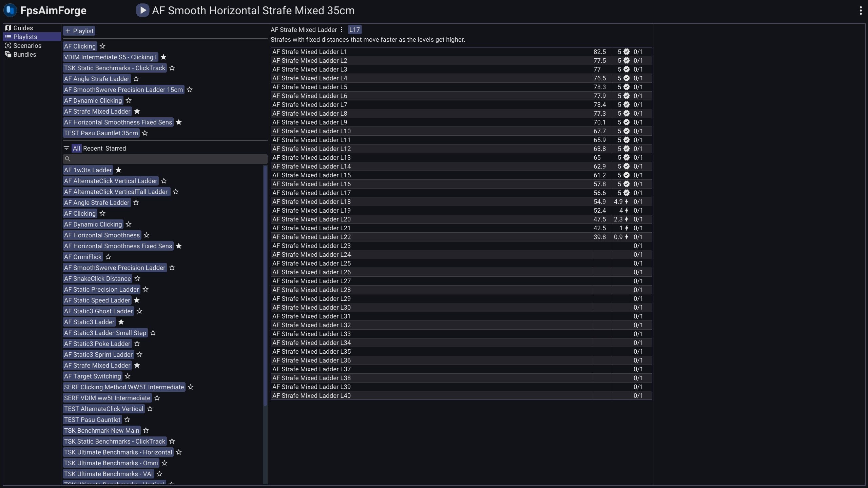The width and height of the screenshot is (868, 488).
Task: Star TEST AlternateClick Vertical playlist
Action: tap(150, 409)
